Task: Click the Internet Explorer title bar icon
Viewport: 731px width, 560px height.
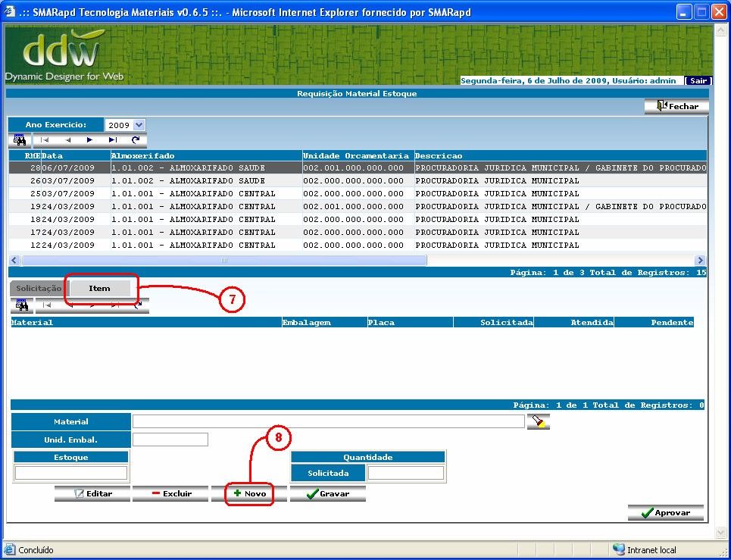Action: 10,11
